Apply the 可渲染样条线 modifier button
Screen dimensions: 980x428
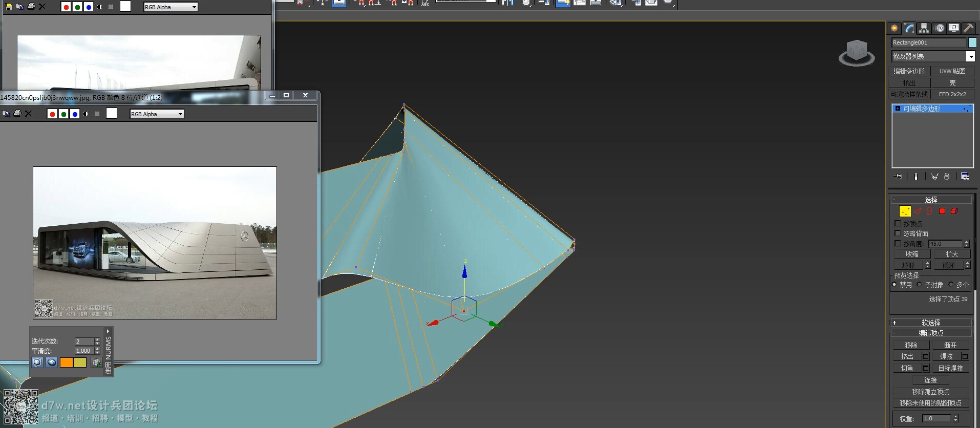click(909, 94)
